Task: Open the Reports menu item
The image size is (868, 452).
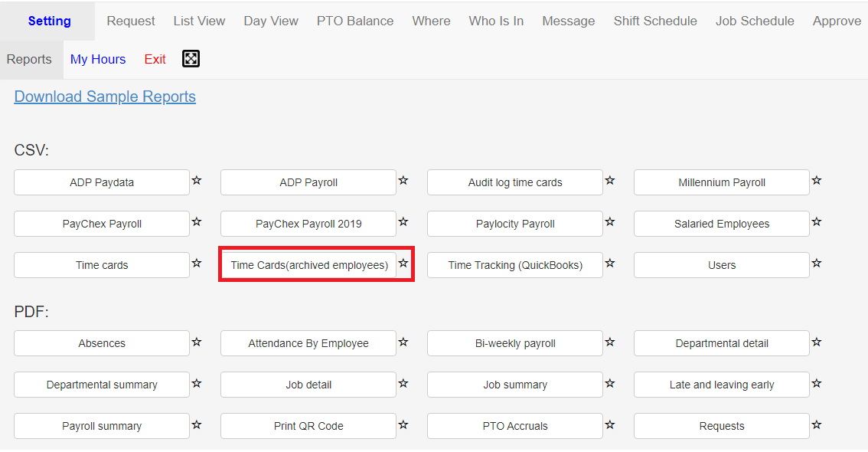Action: (29, 59)
